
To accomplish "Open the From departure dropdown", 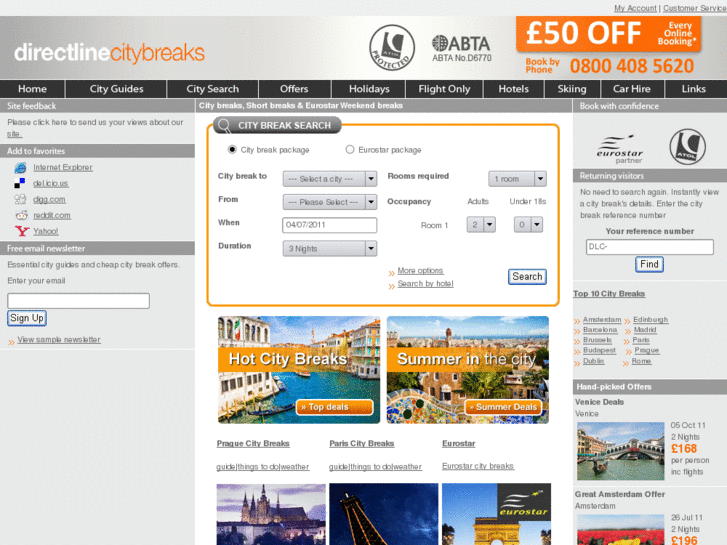I will pos(330,202).
